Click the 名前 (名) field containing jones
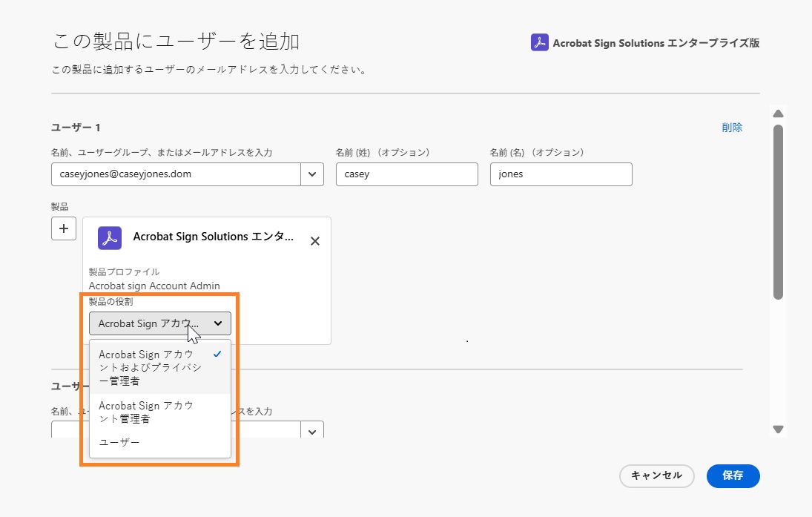The width and height of the screenshot is (812, 517). pos(561,174)
